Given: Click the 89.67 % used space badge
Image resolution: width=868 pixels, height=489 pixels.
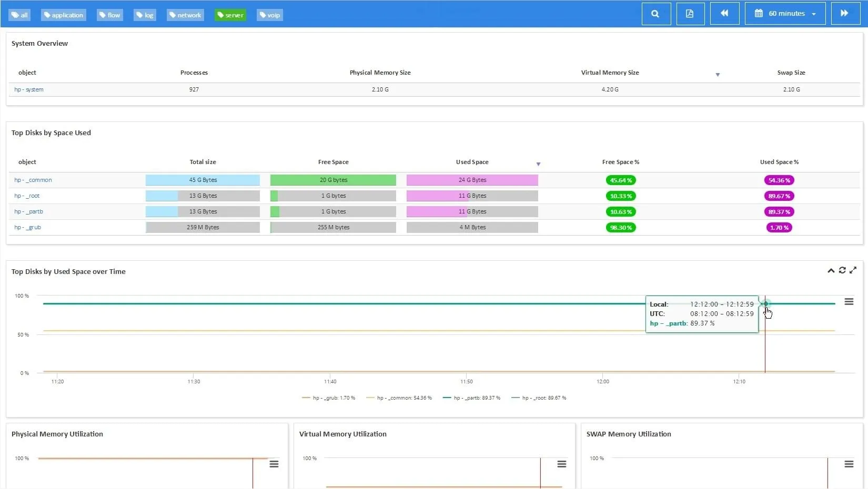Looking at the screenshot, I should 779,196.
